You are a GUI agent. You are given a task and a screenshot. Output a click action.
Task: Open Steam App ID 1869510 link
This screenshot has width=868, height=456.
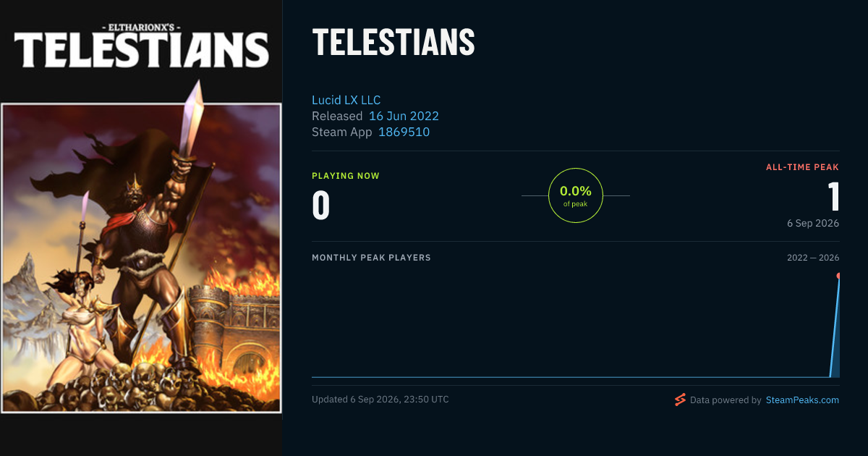click(404, 132)
